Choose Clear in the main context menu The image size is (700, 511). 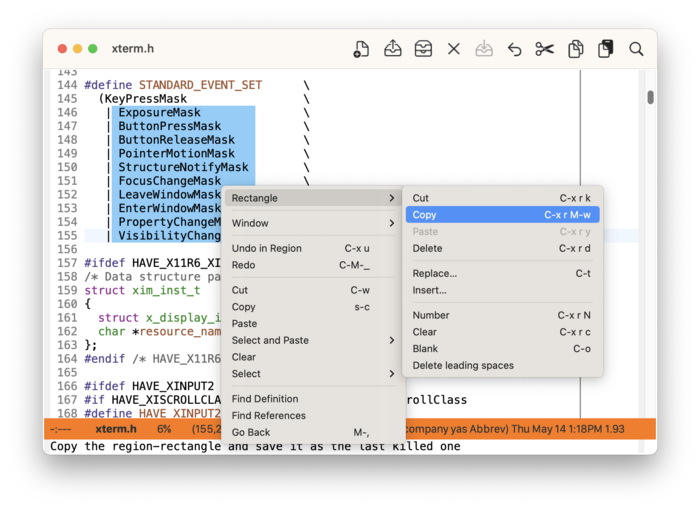point(312,357)
